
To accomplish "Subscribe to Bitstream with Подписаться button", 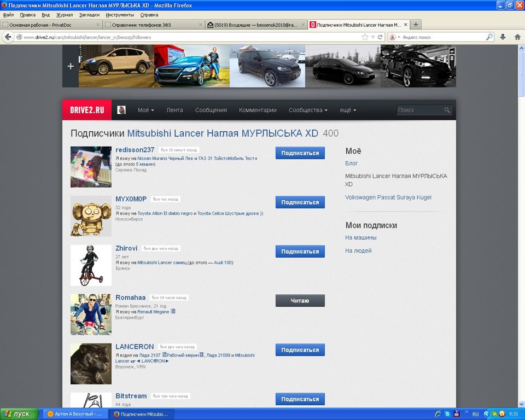I will pos(300,399).
